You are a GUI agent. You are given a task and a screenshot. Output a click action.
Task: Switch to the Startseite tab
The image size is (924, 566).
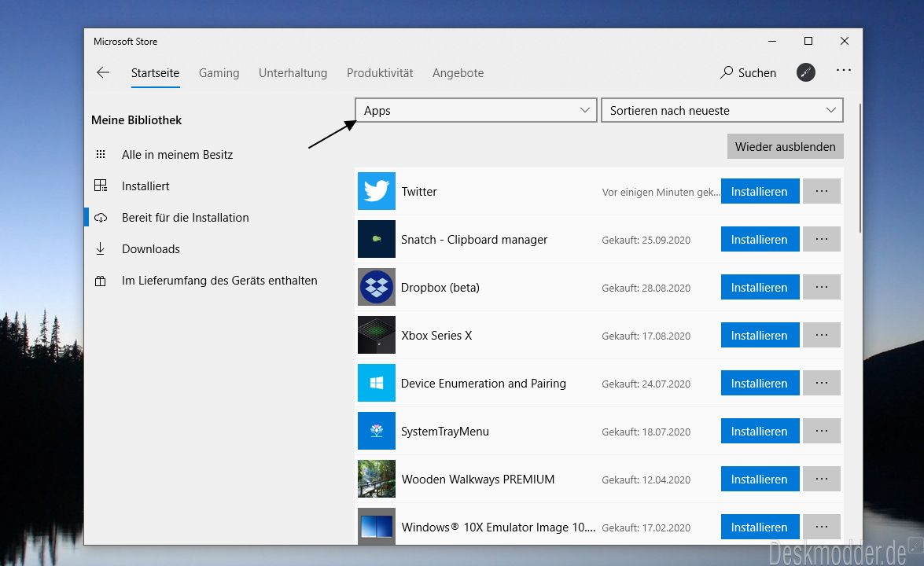(x=155, y=73)
